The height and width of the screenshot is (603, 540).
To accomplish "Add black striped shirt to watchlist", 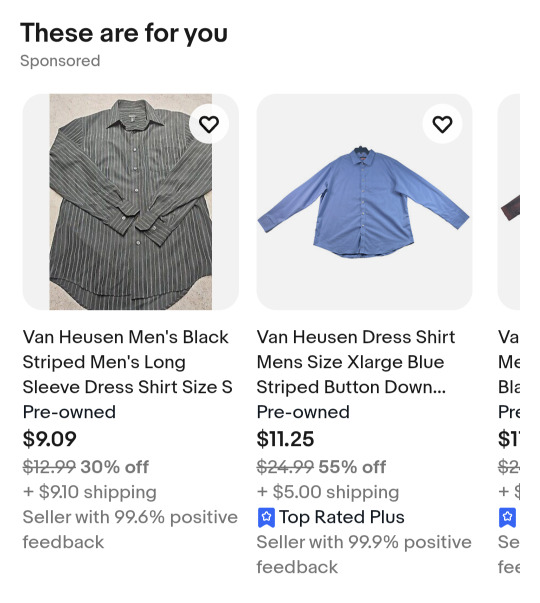I will click(209, 124).
